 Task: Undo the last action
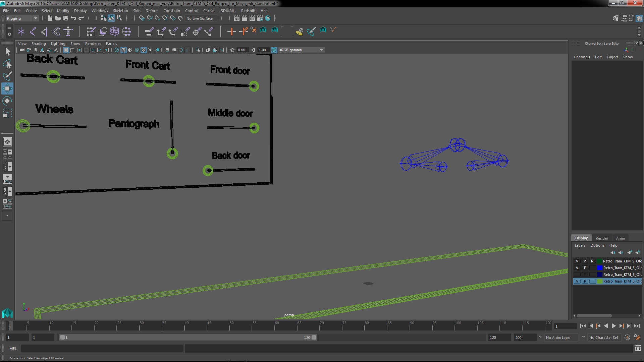click(x=73, y=18)
